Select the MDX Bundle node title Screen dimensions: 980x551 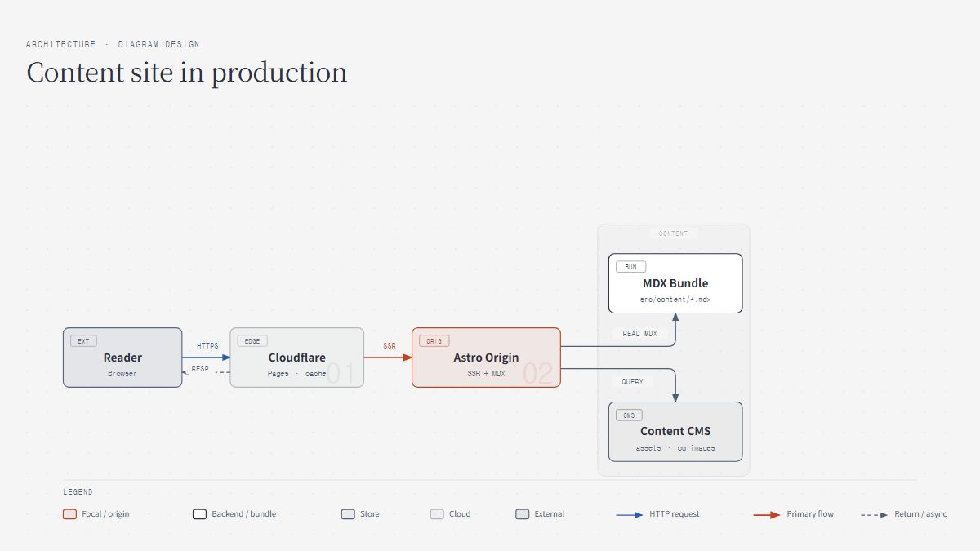point(675,283)
